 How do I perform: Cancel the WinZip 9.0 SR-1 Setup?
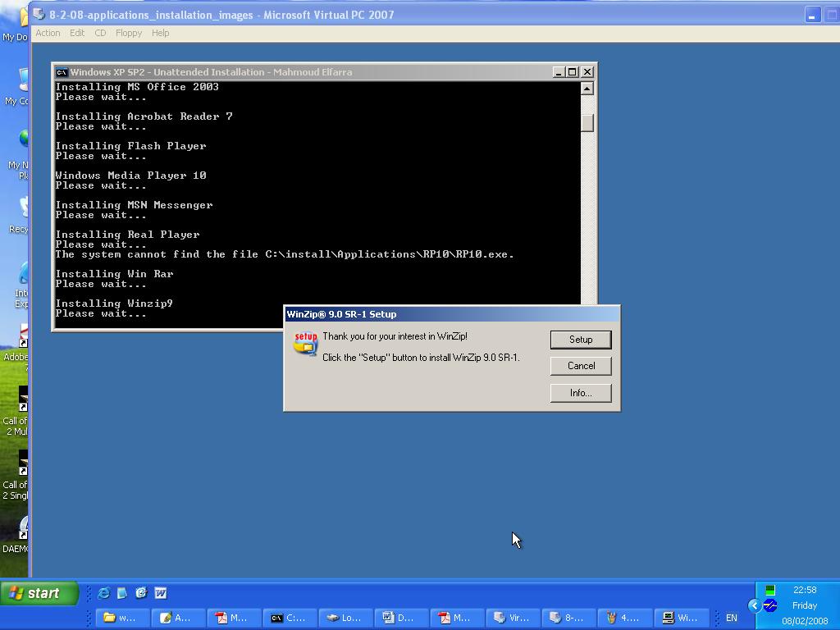click(581, 366)
